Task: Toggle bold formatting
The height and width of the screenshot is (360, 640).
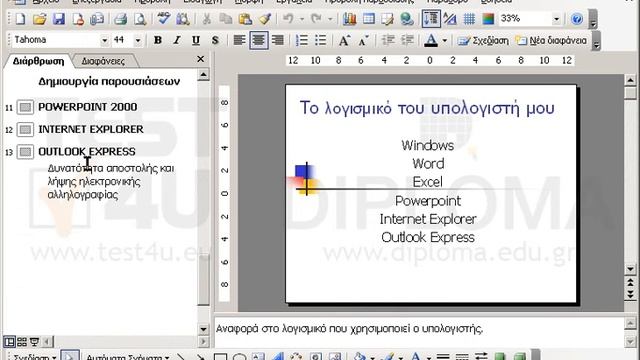Action: click(158, 40)
